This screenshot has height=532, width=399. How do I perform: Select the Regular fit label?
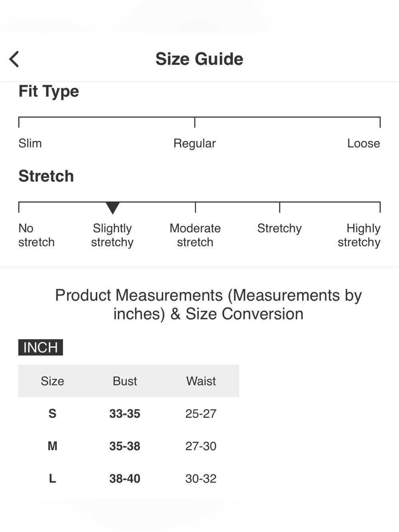pos(194,143)
